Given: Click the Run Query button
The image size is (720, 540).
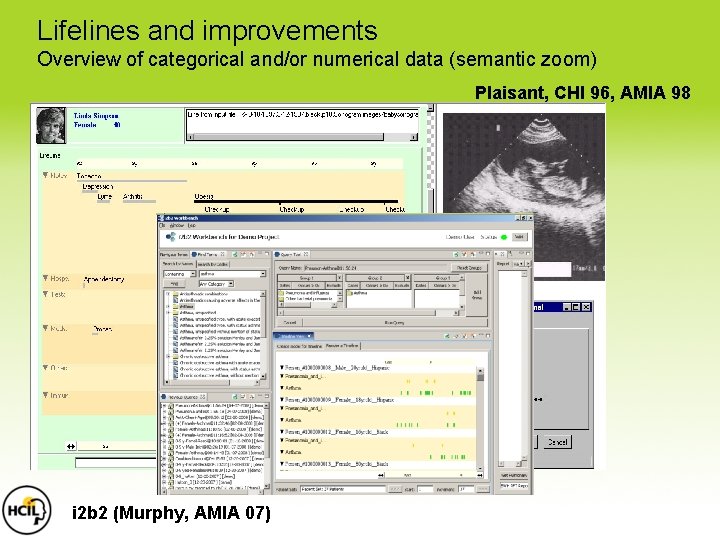Looking at the screenshot, I should (x=394, y=322).
